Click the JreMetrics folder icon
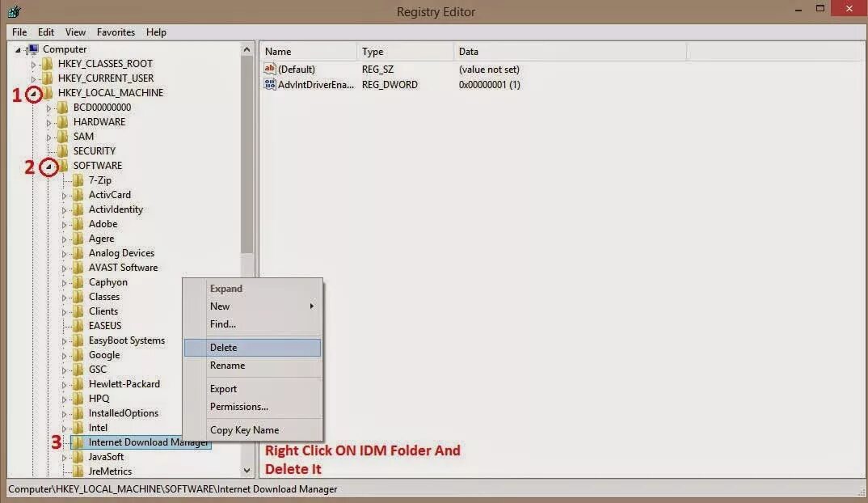This screenshot has width=868, height=503. [x=78, y=471]
